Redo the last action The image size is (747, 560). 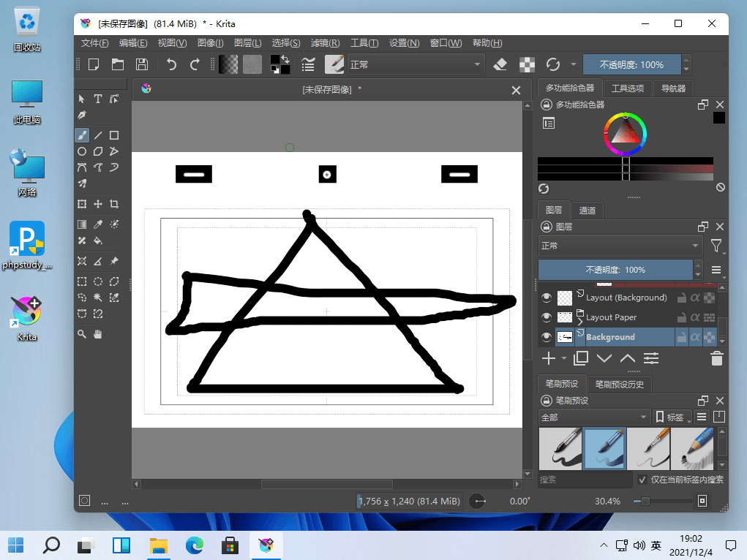(x=195, y=64)
